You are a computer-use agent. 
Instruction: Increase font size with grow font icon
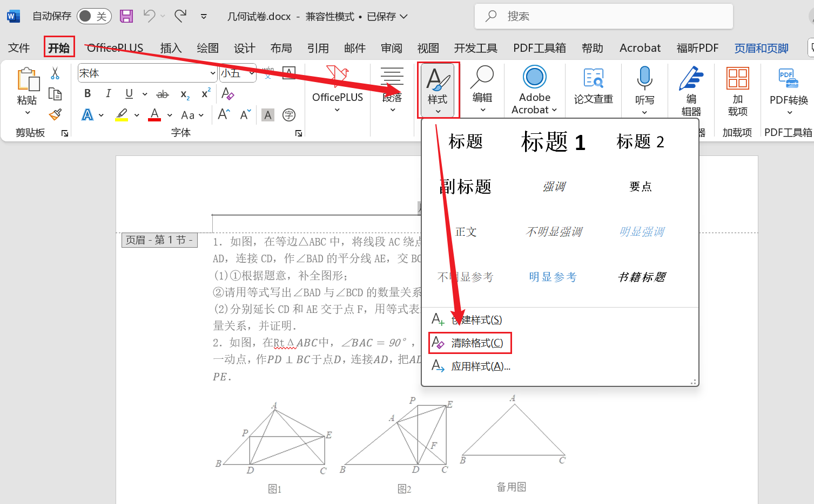(224, 114)
